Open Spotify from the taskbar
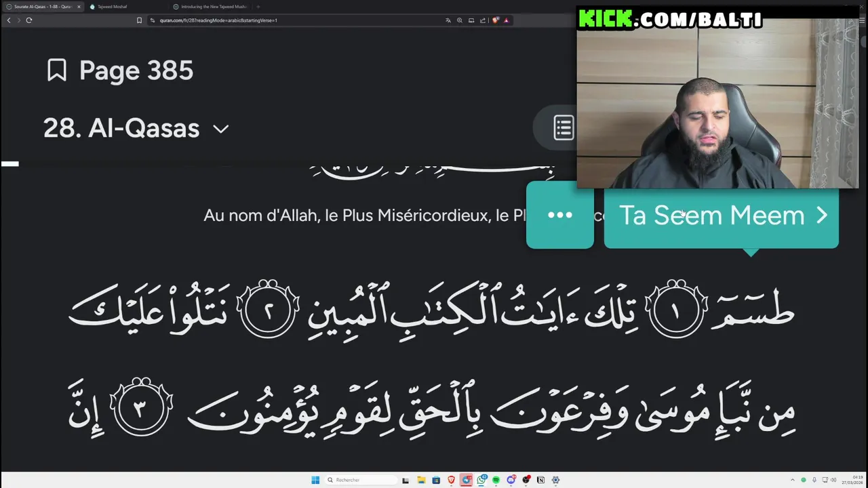The width and height of the screenshot is (868, 488). pos(496,480)
